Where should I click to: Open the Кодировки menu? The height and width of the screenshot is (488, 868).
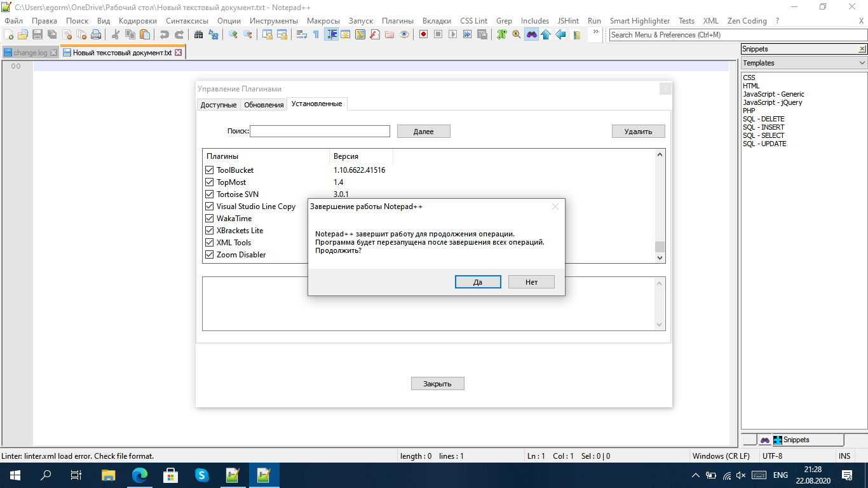click(138, 21)
